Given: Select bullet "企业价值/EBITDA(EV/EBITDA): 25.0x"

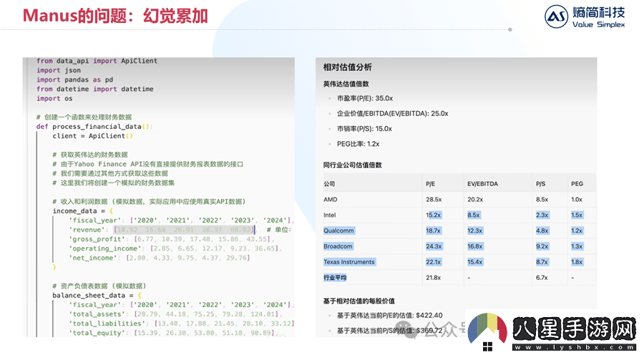Looking at the screenshot, I should pos(393,114).
